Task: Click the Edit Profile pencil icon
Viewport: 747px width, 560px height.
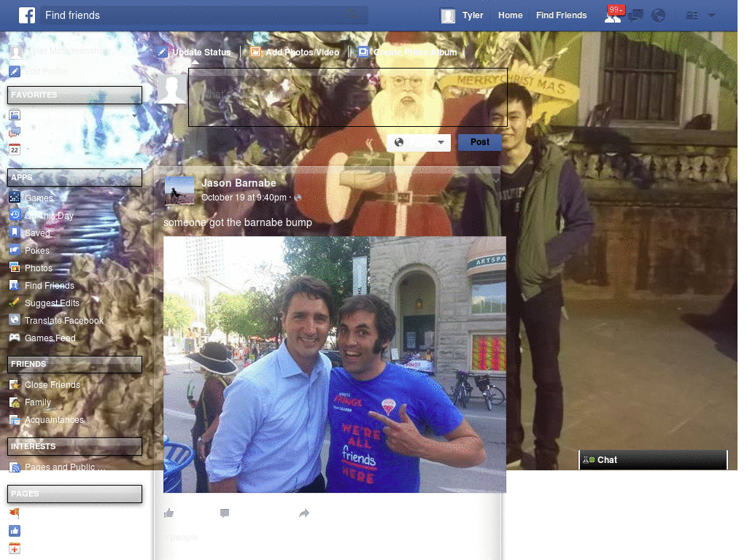Action: click(x=15, y=71)
